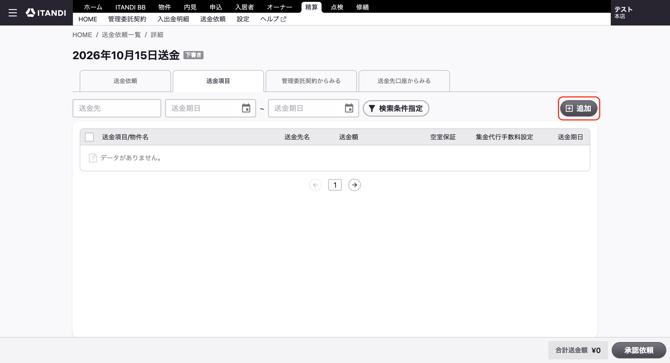Toggle the select-all checkbox in table header
Screen dimensions: 670x363
click(x=89, y=137)
